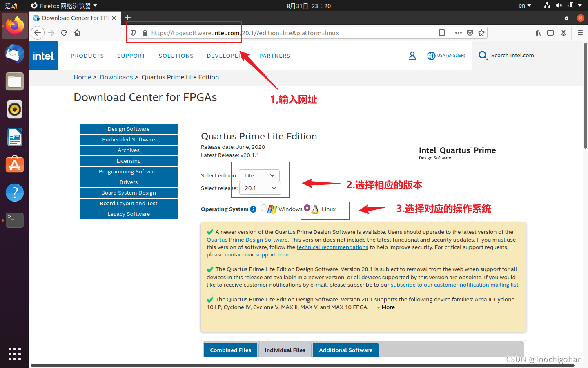Open the Firefox hamburger menu
The width and height of the screenshot is (588, 368).
(x=580, y=33)
